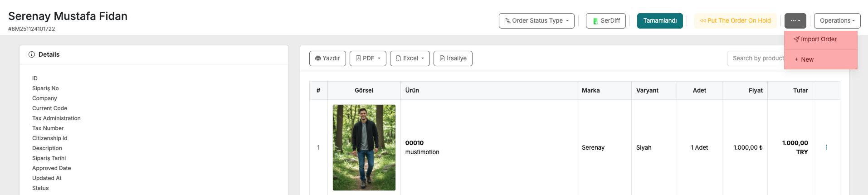Click the Marka column header

click(590, 91)
